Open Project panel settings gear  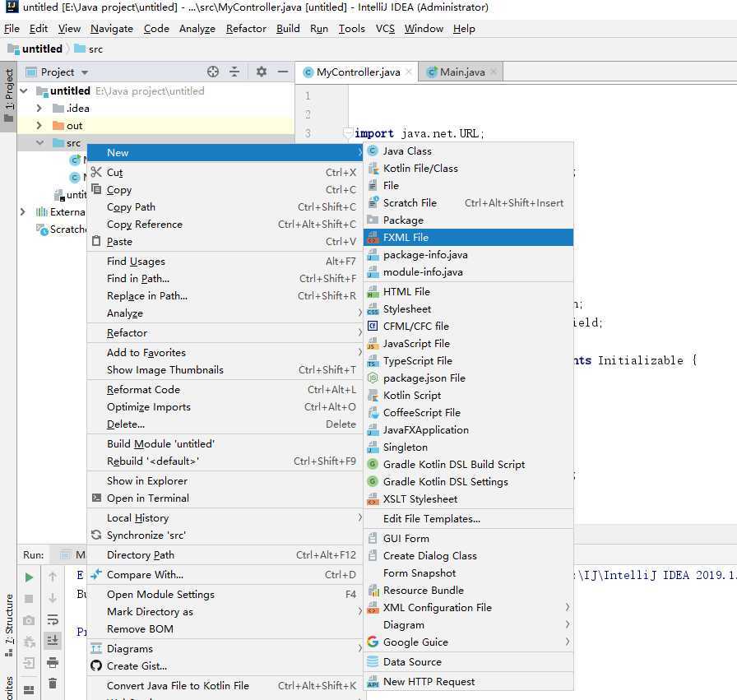(262, 72)
